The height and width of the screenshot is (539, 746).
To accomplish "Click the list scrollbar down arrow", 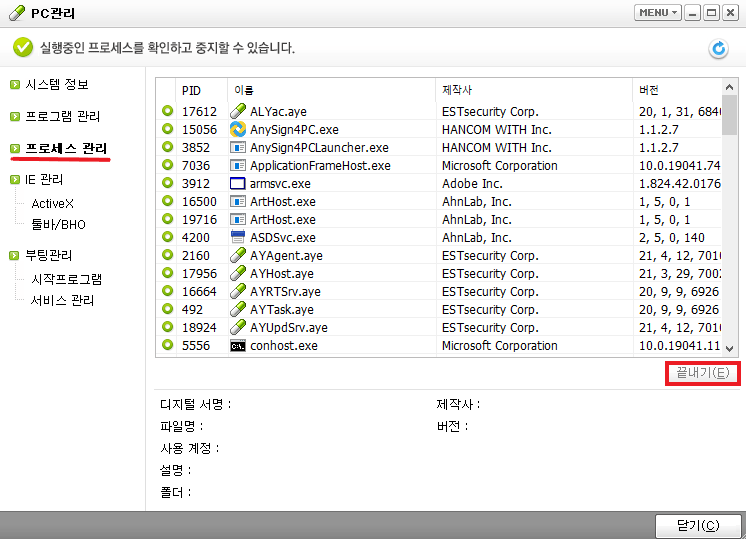I will tap(729, 349).
